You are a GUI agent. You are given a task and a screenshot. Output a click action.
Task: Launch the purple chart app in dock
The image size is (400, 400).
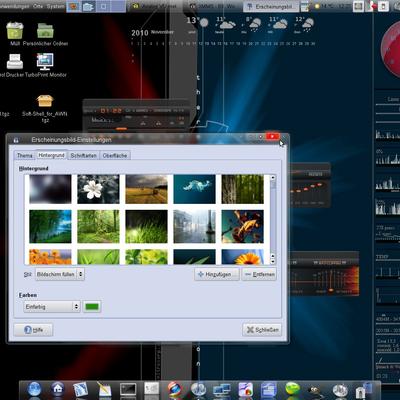[x=245, y=389]
